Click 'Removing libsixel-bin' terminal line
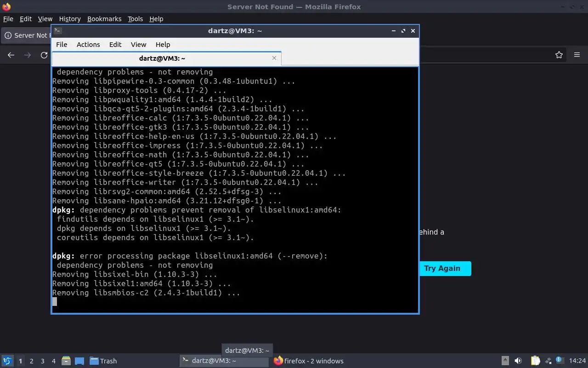This screenshot has height=368, width=588. tap(135, 275)
